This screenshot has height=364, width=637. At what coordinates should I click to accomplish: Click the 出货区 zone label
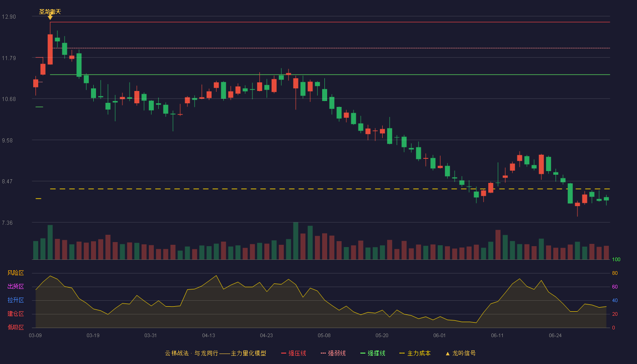pyautogui.click(x=15, y=287)
